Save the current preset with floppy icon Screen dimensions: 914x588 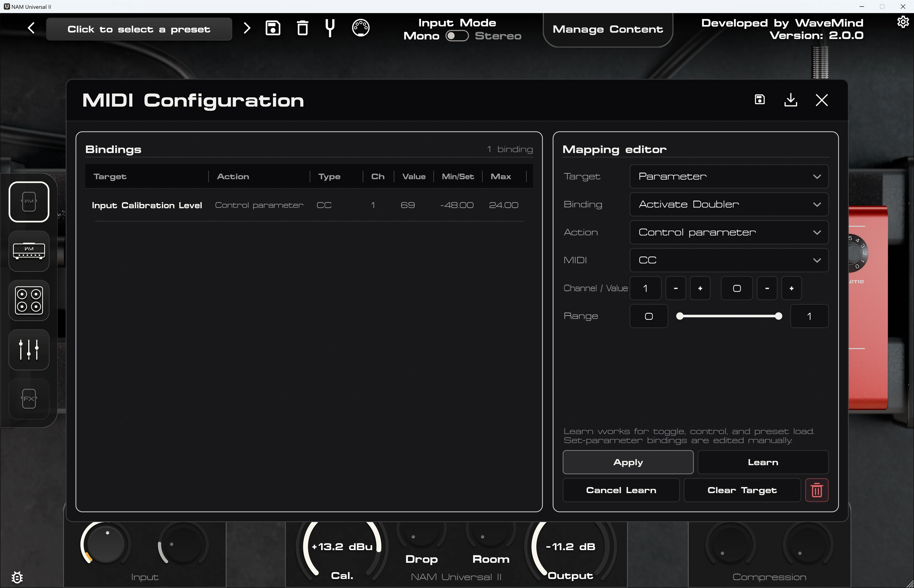click(273, 28)
